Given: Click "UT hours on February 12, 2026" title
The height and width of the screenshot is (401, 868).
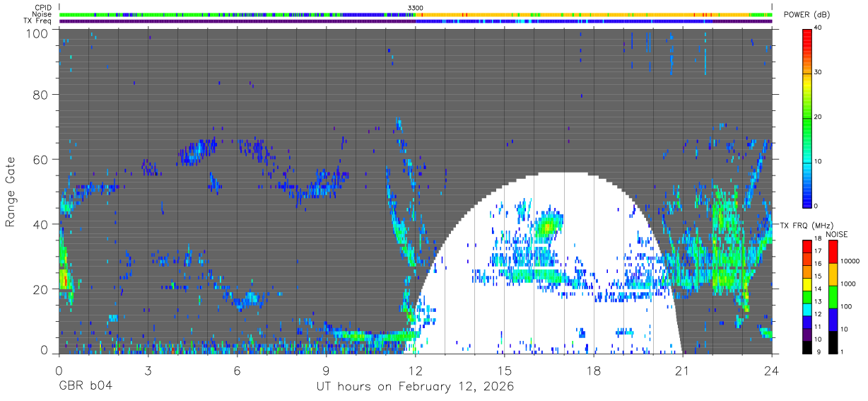Looking at the screenshot, I should (415, 388).
